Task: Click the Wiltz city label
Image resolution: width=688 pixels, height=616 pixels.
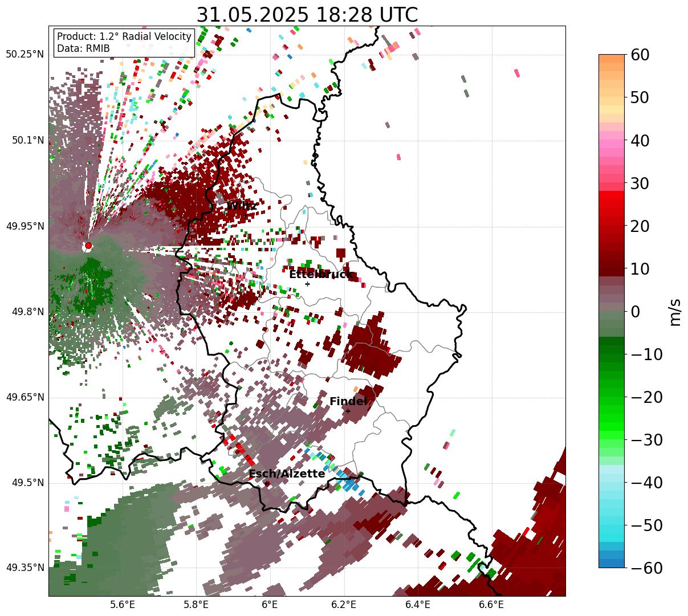Action: pyautogui.click(x=241, y=206)
